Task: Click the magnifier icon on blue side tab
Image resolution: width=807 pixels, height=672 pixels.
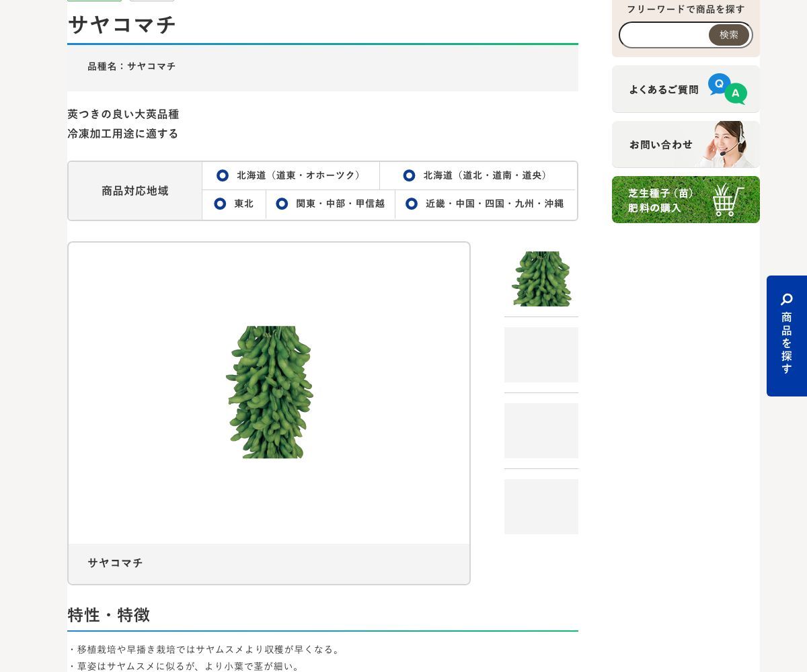Action: tap(787, 300)
